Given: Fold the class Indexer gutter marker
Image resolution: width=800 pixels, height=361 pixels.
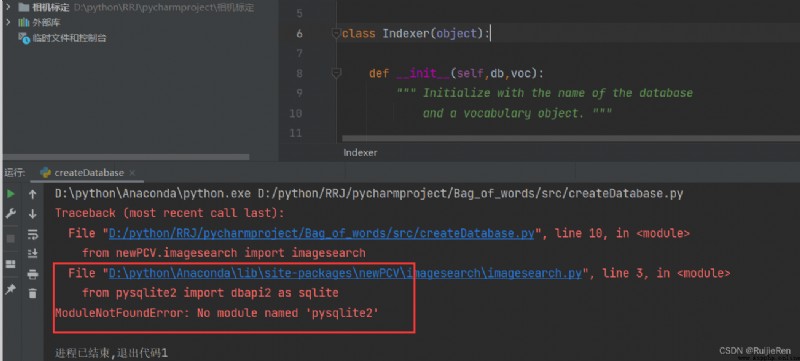Looking at the screenshot, I should click(x=336, y=34).
